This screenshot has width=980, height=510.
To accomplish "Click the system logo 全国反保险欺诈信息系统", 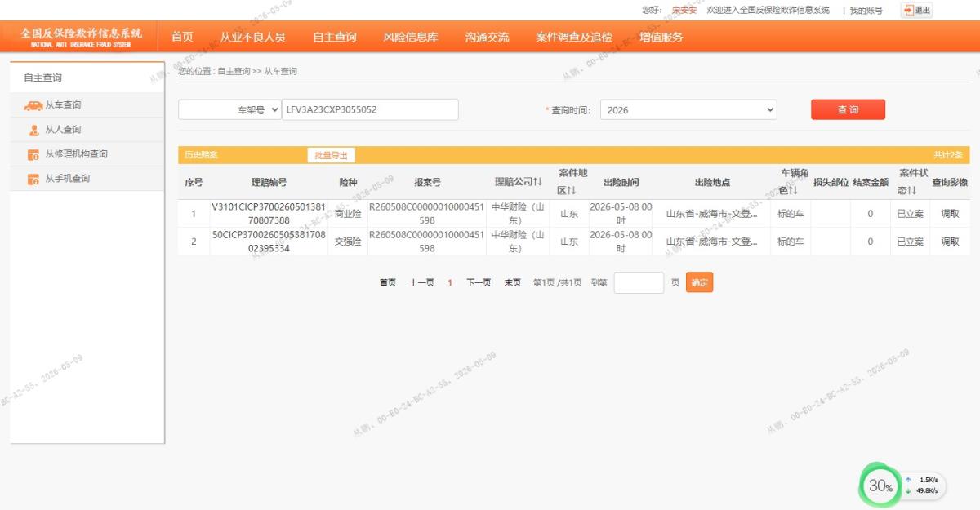I will pyautogui.click(x=81, y=37).
